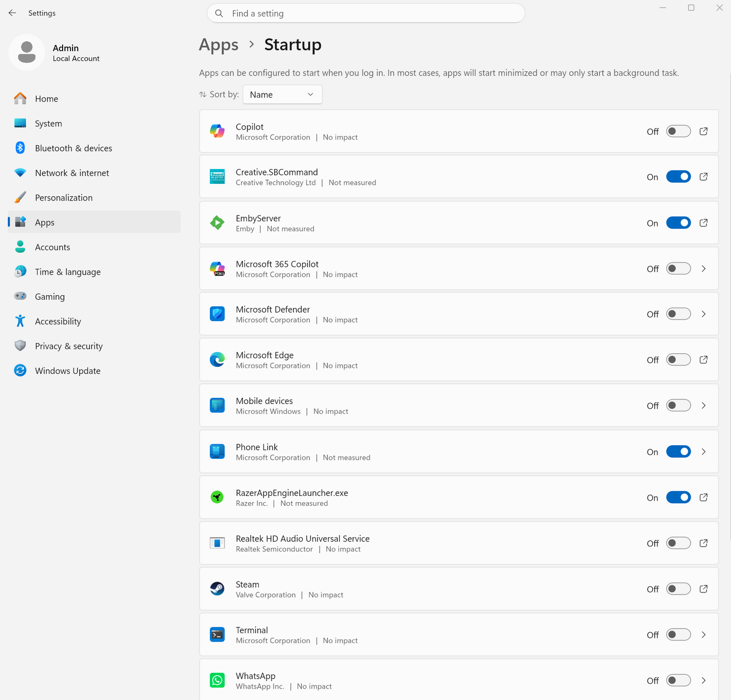731x700 pixels.
Task: Open external link for Copilot startup entry
Action: coord(703,132)
